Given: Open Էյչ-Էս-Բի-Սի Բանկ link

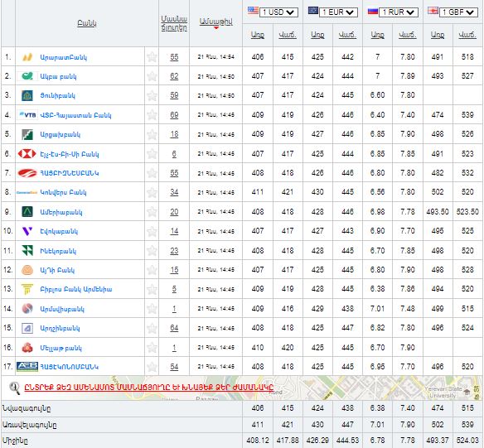Looking at the screenshot, I should point(69,154).
